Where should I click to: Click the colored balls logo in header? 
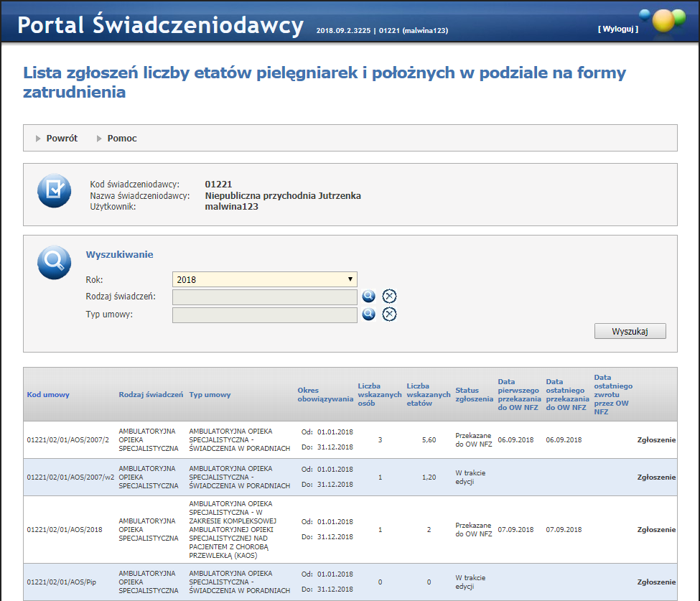[x=663, y=20]
